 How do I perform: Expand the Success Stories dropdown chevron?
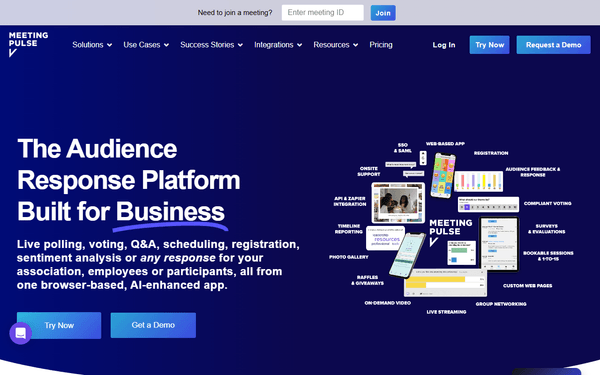tap(240, 45)
